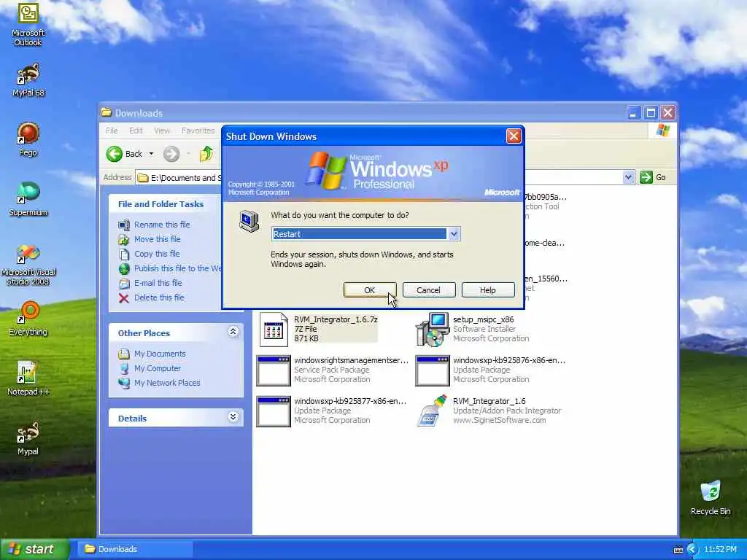Open the shutdown action dropdown arrow
This screenshot has width=747, height=560.
[454, 234]
